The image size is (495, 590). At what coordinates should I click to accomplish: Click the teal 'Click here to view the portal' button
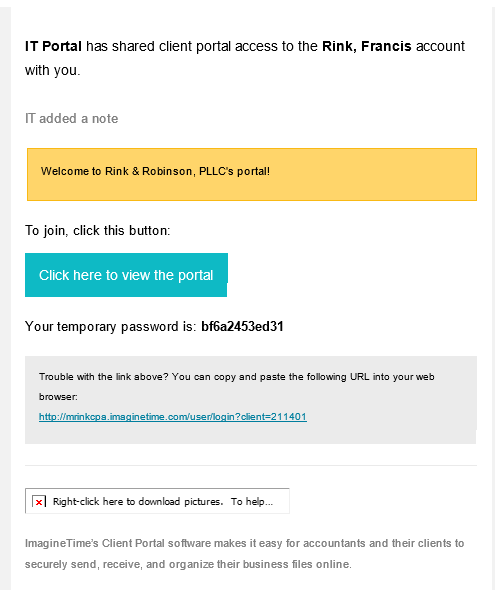click(126, 275)
